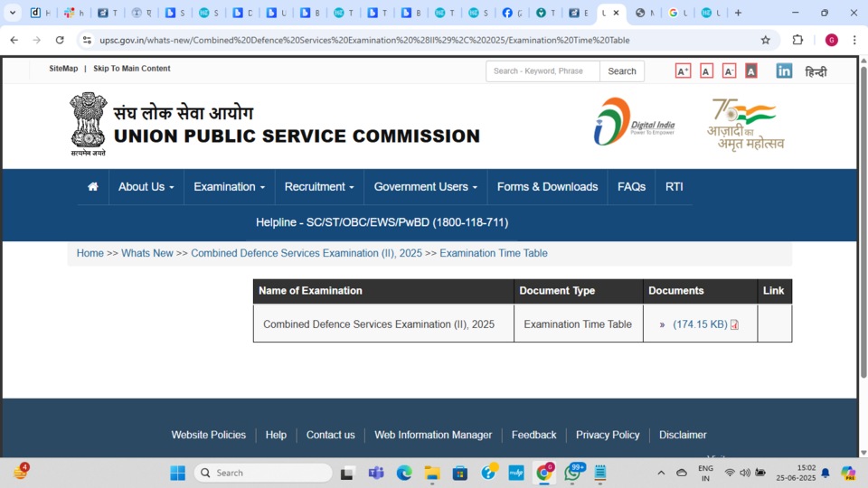Click the Search button

621,71
